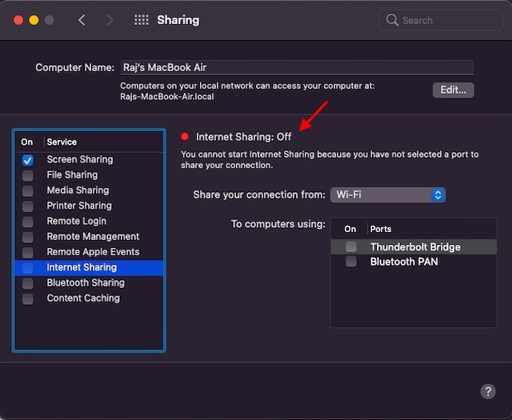Check the Thunderbolt Bridge port checkbox
Image resolution: width=512 pixels, height=420 pixels.
[x=351, y=246]
